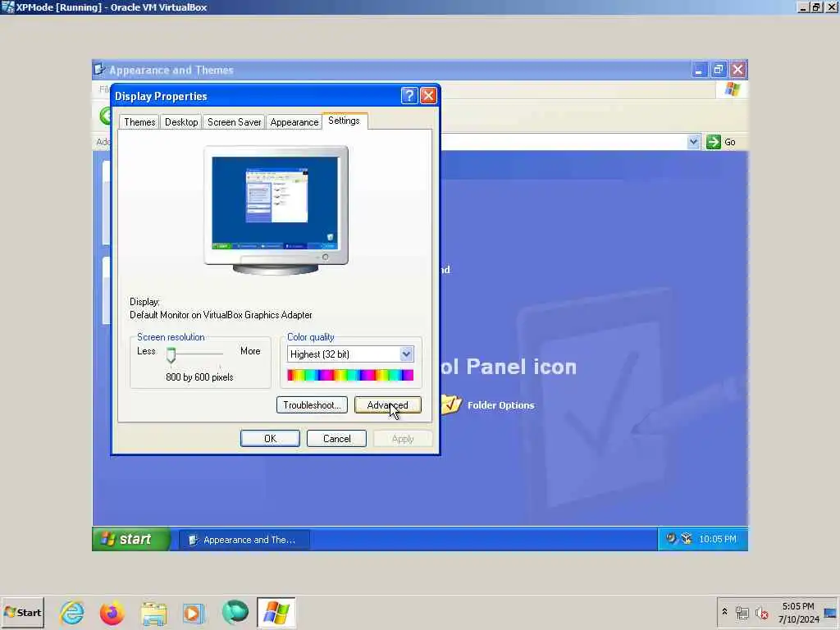Open the Color quality dropdown

click(x=406, y=354)
